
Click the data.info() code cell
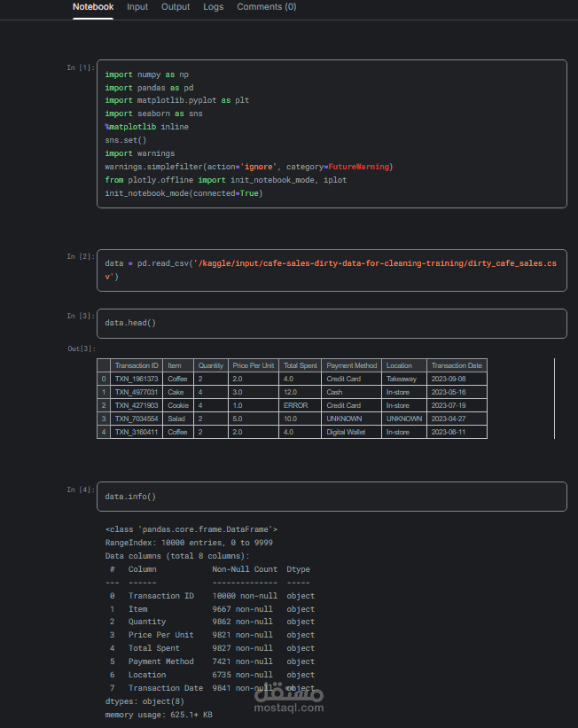(331, 497)
